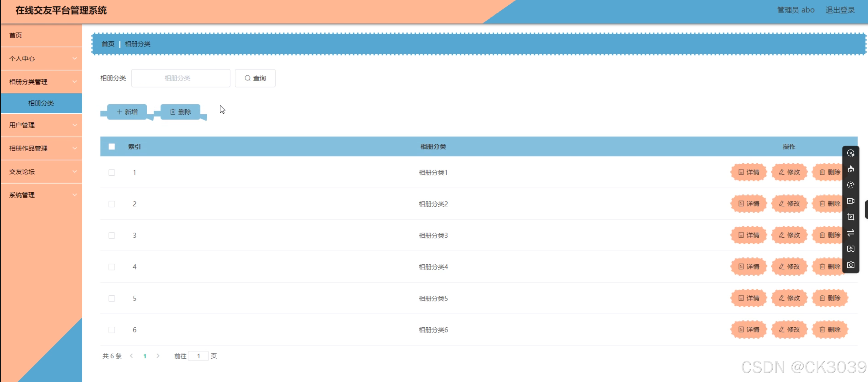Screen dimensions: 868x382
Task: Click the disc convert icon atop the floating toolbar
Action: [x=850, y=153]
